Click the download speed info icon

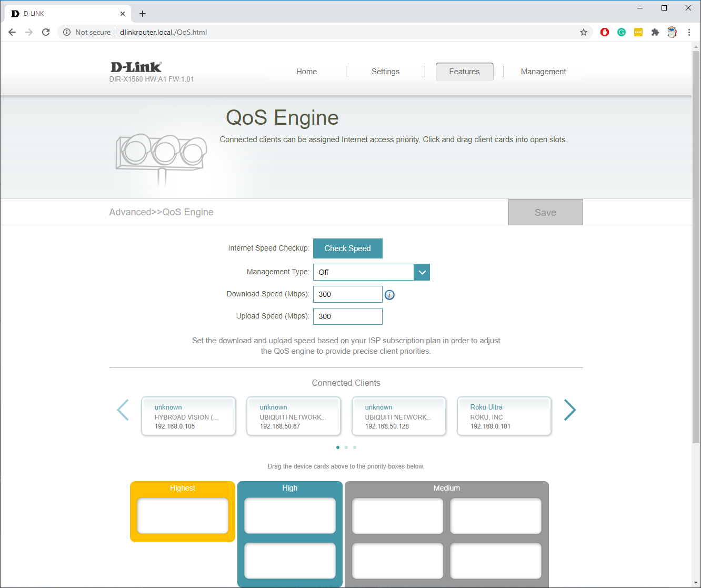(x=389, y=295)
